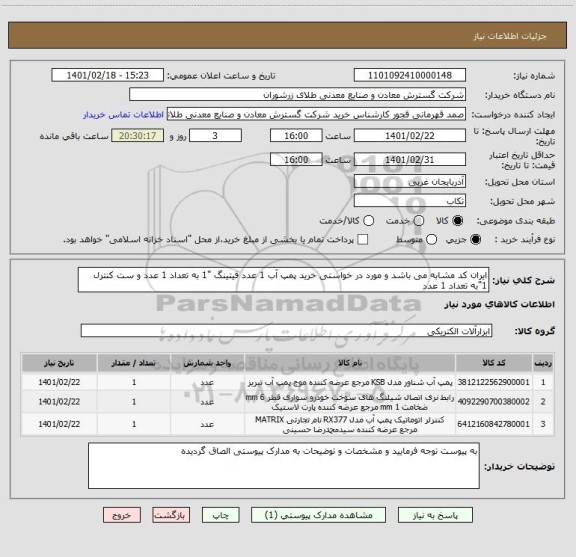
Task: Click the announcement date field 1401/02/18 - 15:23
Action: [x=108, y=75]
